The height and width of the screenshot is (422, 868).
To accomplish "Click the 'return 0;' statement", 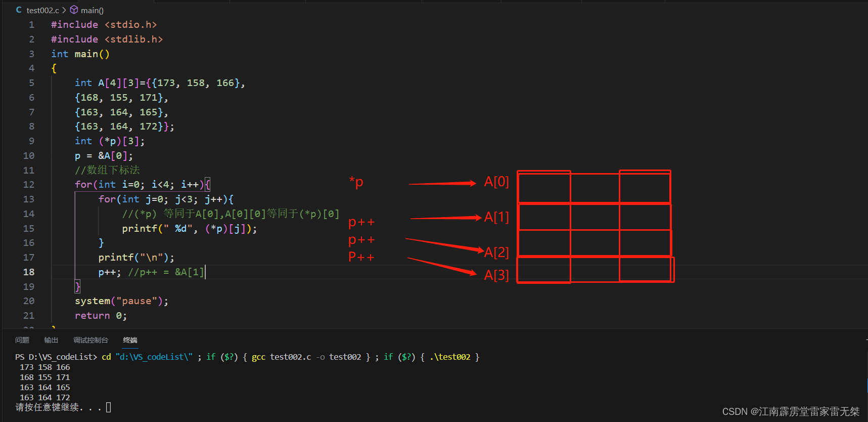I will pos(101,316).
